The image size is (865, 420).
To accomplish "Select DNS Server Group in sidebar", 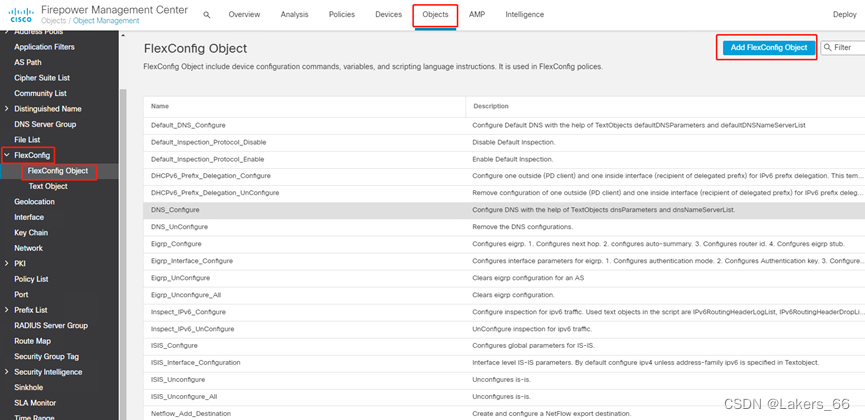I will [45, 124].
